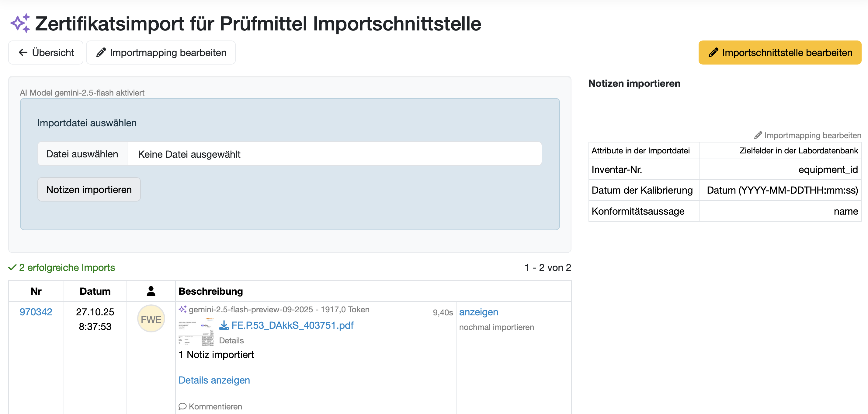Click the user icon column header
Viewport: 868px width, 414px height.
pyautogui.click(x=151, y=291)
